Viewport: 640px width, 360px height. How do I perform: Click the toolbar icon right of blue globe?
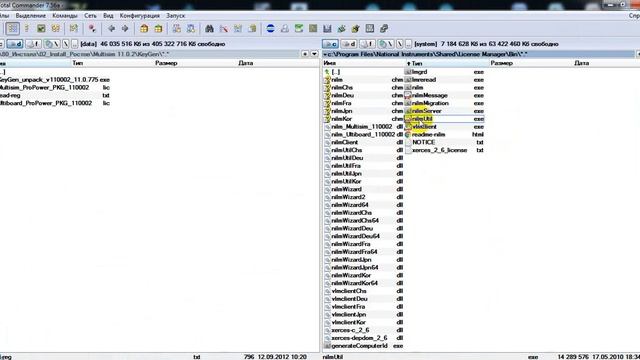(284, 29)
